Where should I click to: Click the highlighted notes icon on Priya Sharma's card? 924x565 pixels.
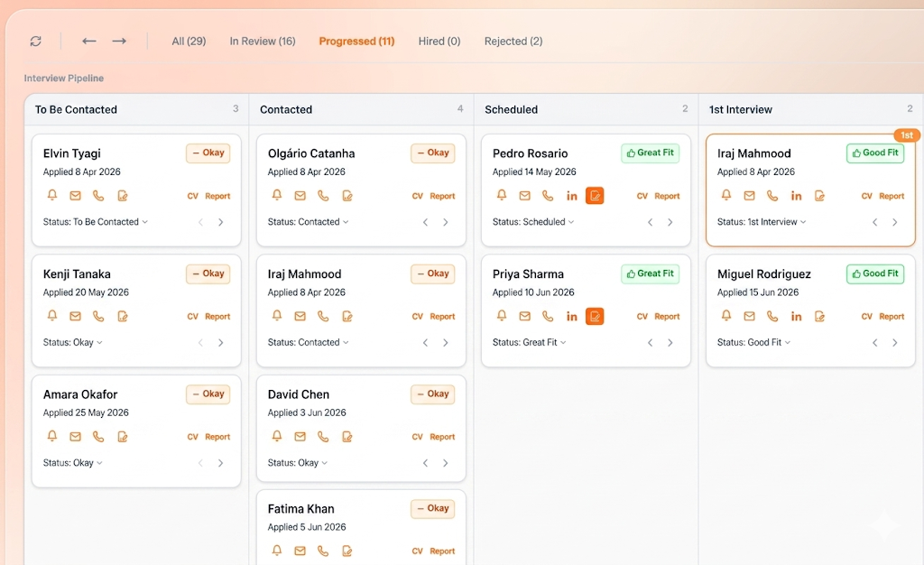point(595,317)
